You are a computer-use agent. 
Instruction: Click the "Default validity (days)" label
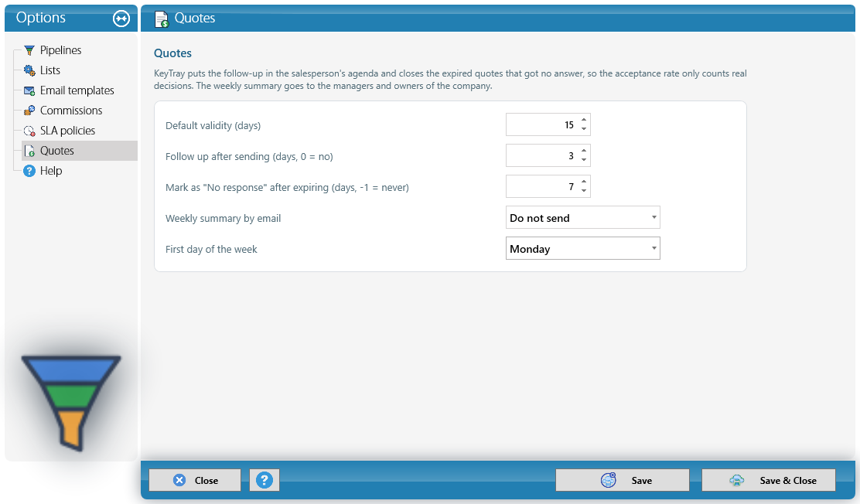pyautogui.click(x=213, y=125)
